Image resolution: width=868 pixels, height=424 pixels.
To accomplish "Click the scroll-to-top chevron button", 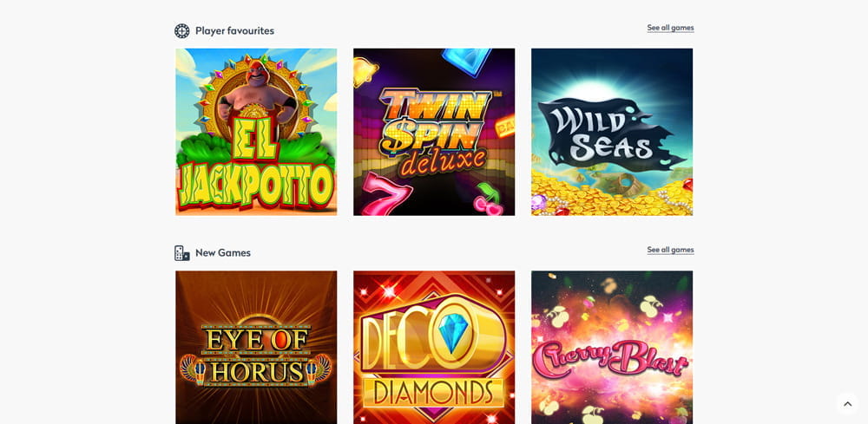I will 847,404.
